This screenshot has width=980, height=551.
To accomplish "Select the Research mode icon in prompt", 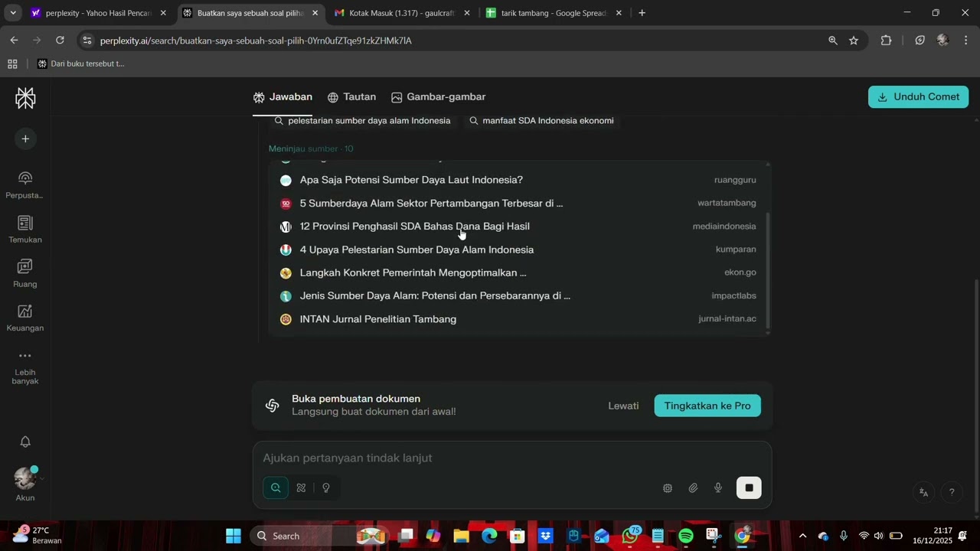I will tap(301, 487).
